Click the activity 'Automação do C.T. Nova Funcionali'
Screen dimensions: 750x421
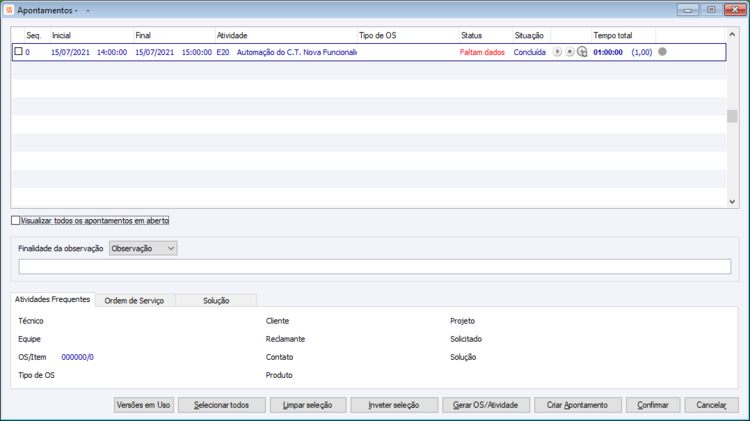(x=297, y=52)
